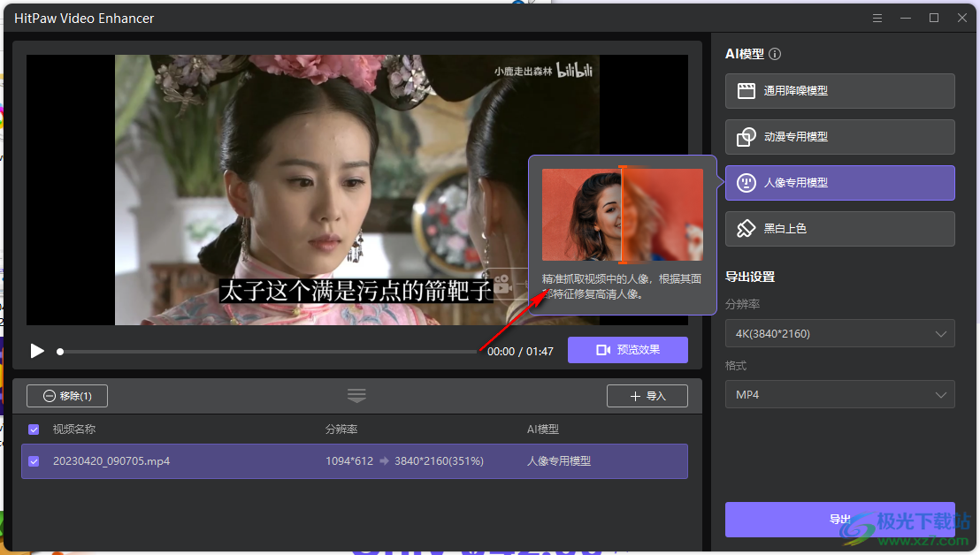Click the minus circle icon in 移除(1)
Viewport: 980px width, 555px height.
tap(50, 396)
